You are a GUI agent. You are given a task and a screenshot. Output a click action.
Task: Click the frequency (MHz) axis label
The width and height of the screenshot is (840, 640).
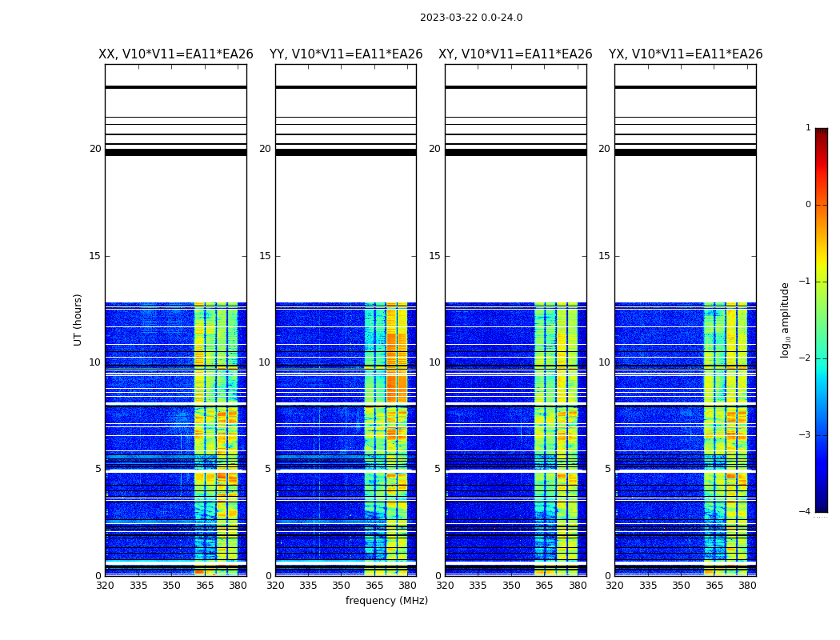pyautogui.click(x=386, y=601)
